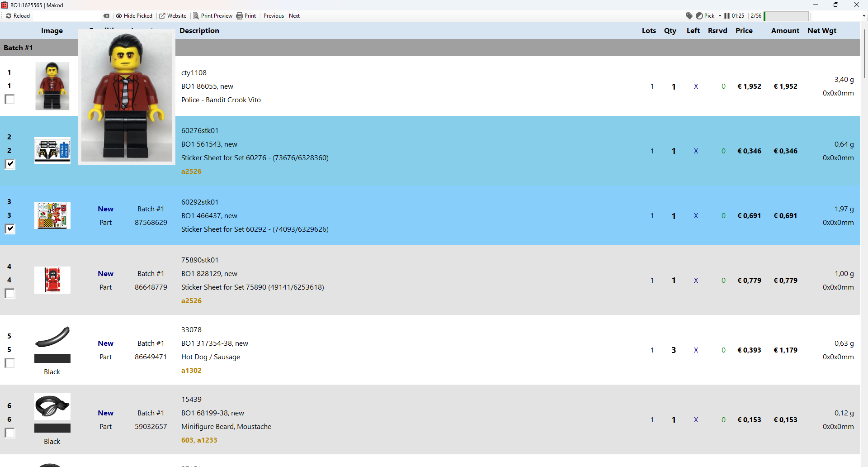Click part number 15439
The image size is (868, 467).
point(191,400)
